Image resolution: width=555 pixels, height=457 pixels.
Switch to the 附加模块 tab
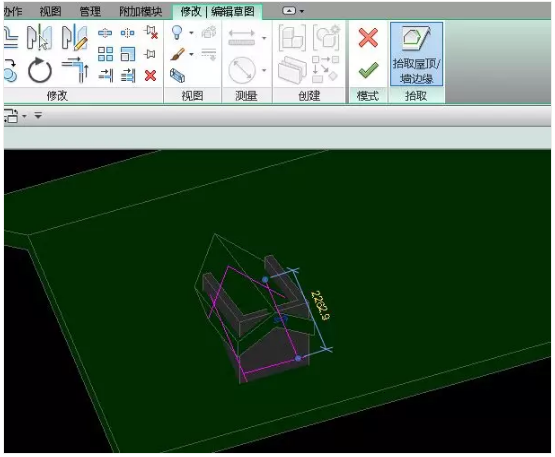(x=141, y=11)
